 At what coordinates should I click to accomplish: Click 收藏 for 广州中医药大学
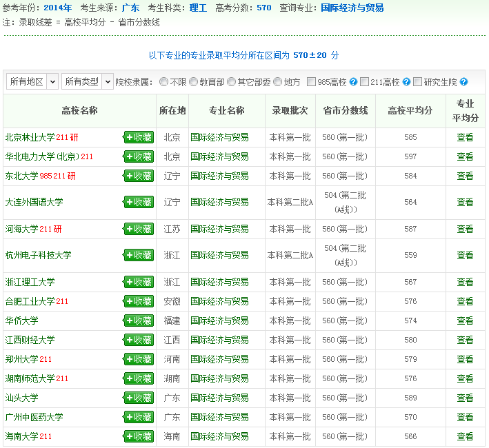pyautogui.click(x=139, y=417)
